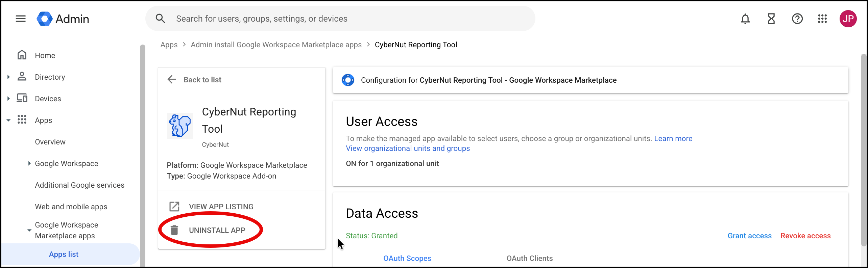Click the main page vertical scrollbar

click(x=864, y=150)
